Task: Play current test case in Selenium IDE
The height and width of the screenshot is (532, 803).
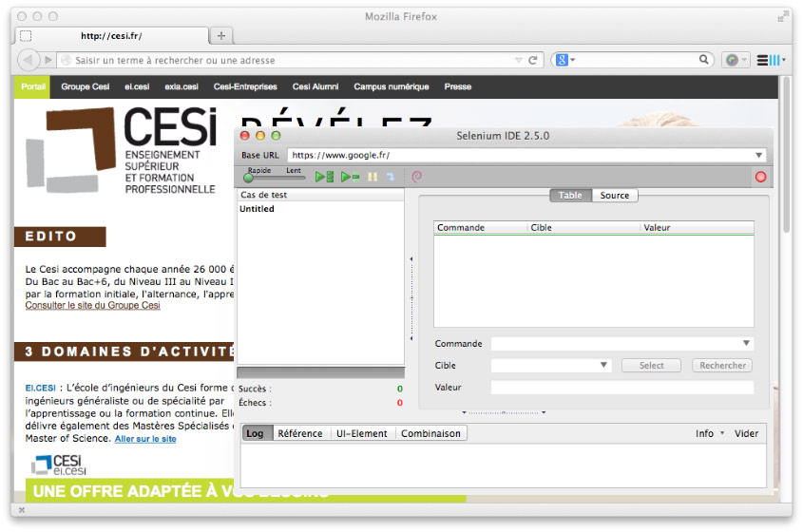Action: tap(351, 177)
